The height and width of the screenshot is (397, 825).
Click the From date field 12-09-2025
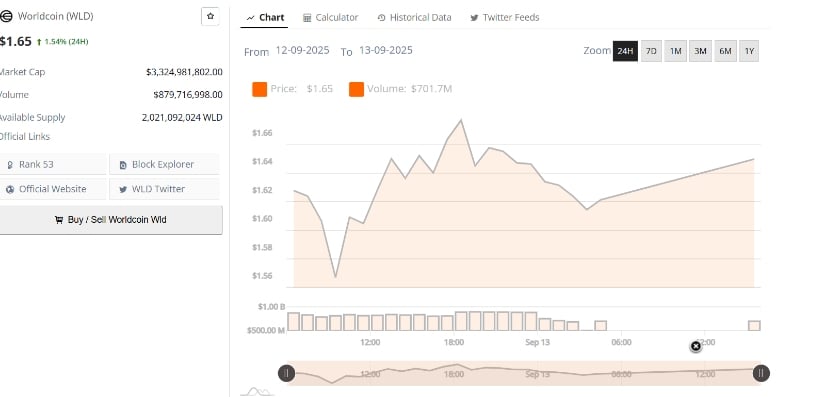(303, 50)
